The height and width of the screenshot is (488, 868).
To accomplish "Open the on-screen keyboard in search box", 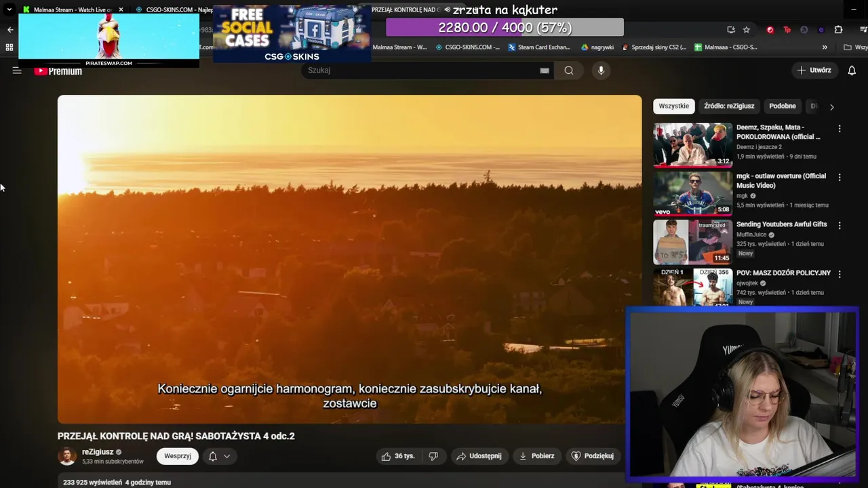I will tap(545, 70).
